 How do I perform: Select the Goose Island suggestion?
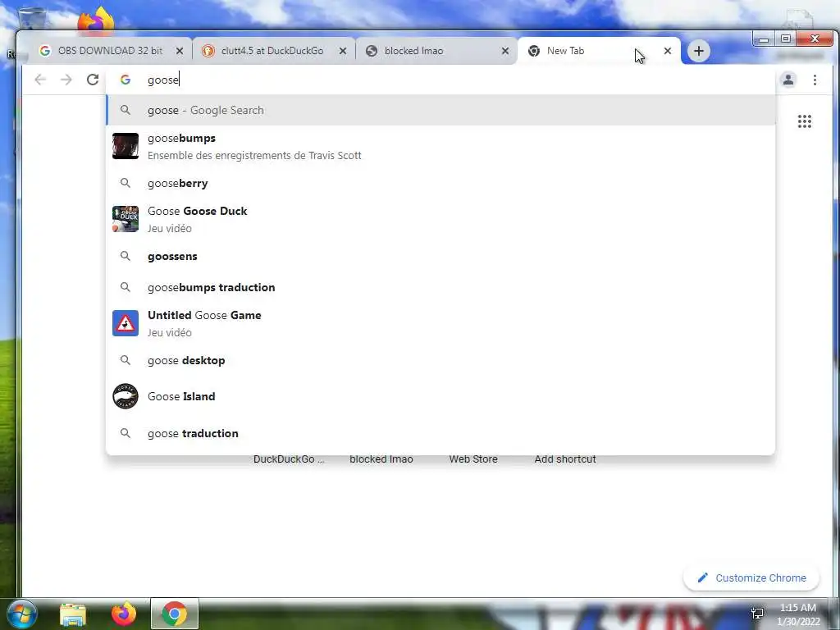[x=441, y=396]
